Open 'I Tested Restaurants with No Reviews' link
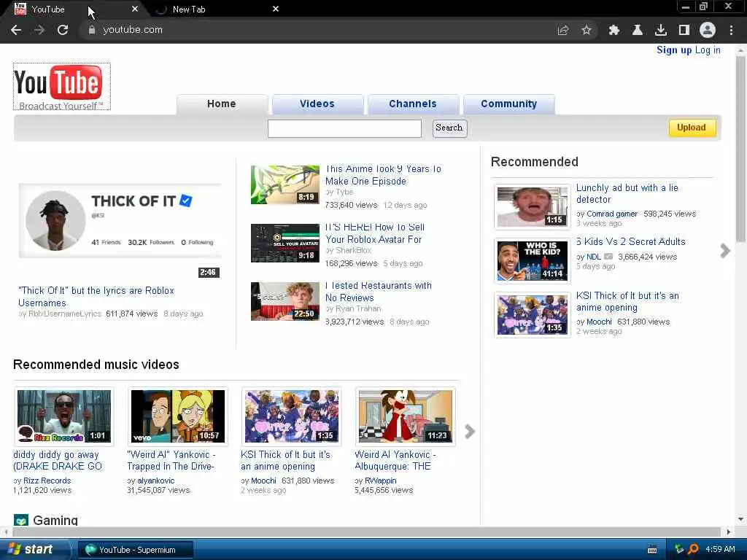747x560 pixels. pyautogui.click(x=379, y=292)
